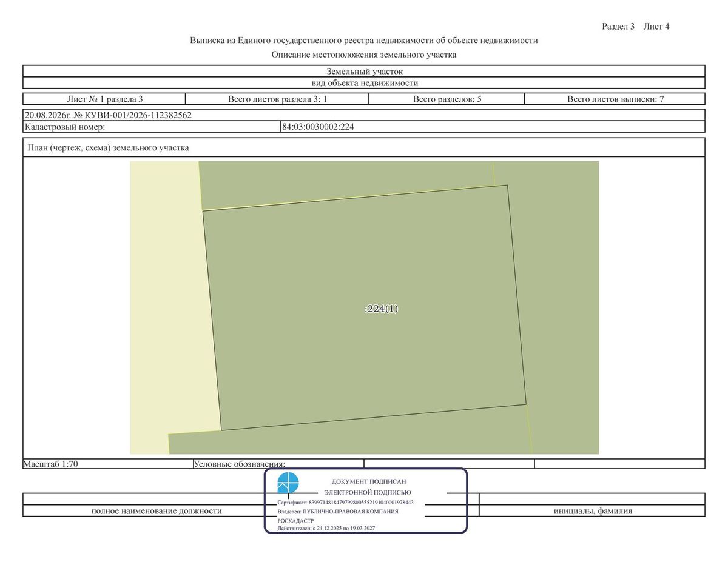Click the 'Условные обозначения:' label
The width and height of the screenshot is (728, 562).
click(239, 464)
